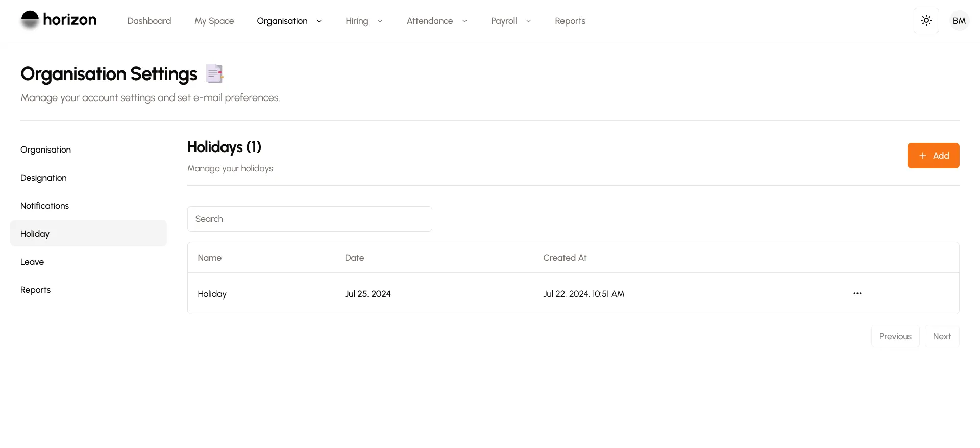Click the Created At column header
The height and width of the screenshot is (448, 980).
click(x=565, y=258)
